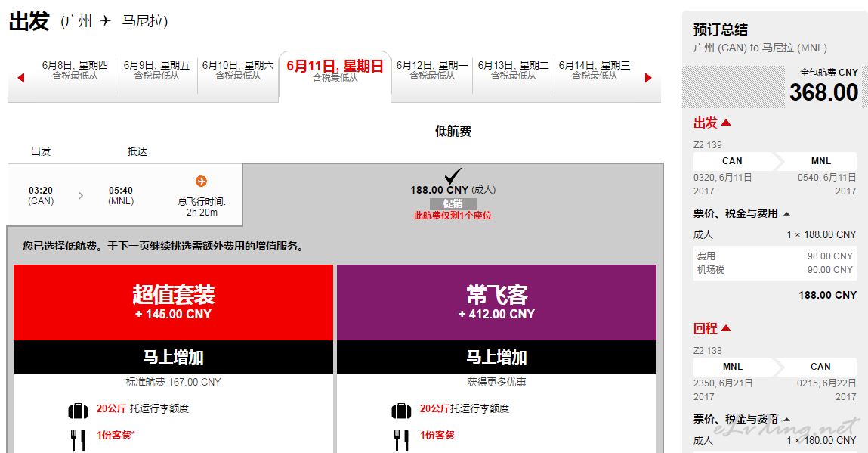Click the next dates right red arrow
The image size is (868, 453).
click(648, 77)
